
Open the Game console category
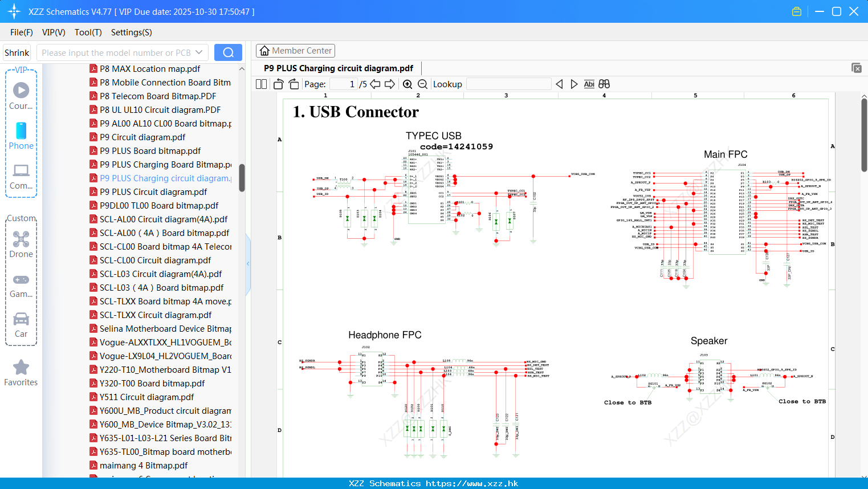tap(21, 279)
